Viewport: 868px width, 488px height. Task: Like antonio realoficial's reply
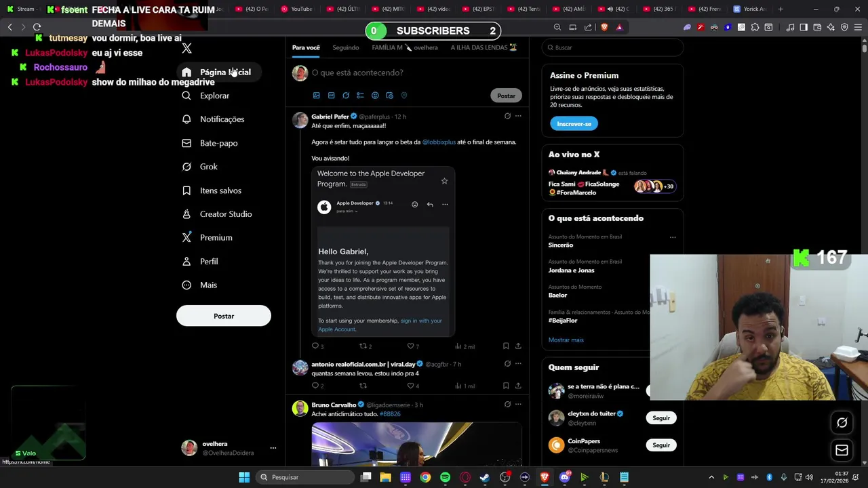(413, 386)
